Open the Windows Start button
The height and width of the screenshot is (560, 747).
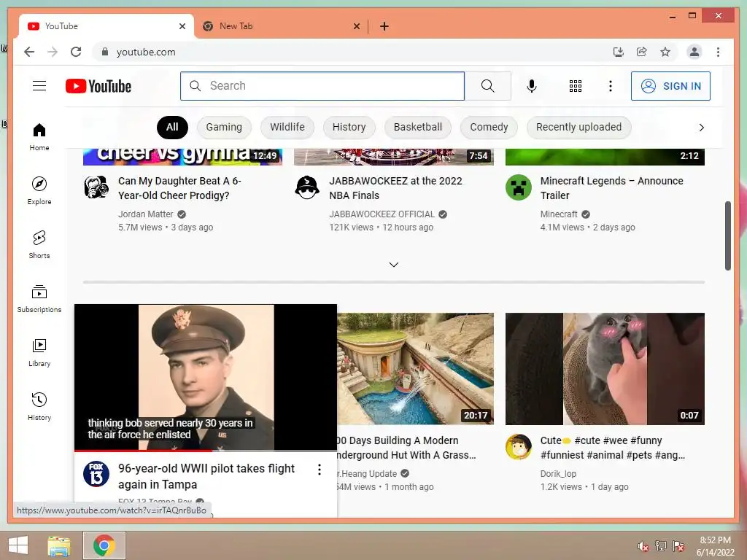18,545
